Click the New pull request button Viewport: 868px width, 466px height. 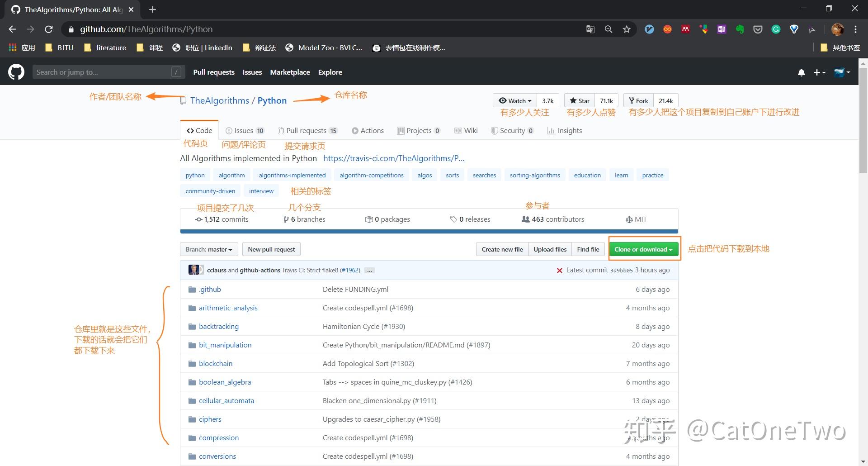(x=271, y=249)
